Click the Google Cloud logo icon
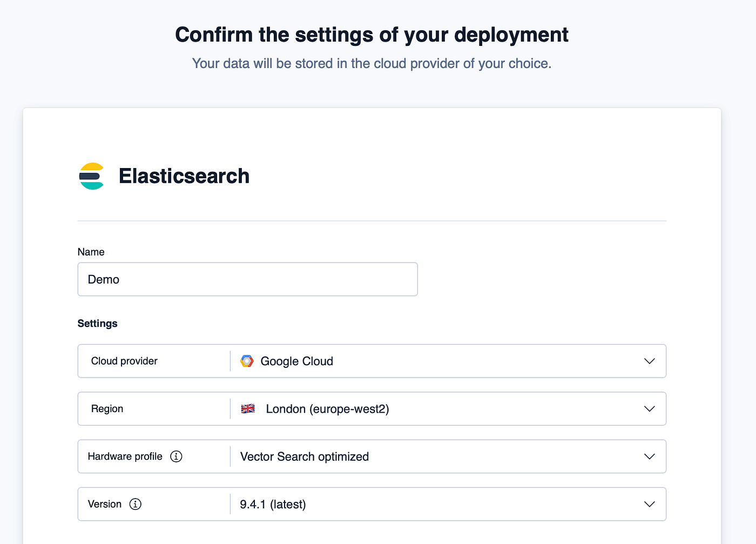Image resolution: width=756 pixels, height=544 pixels. tap(247, 361)
